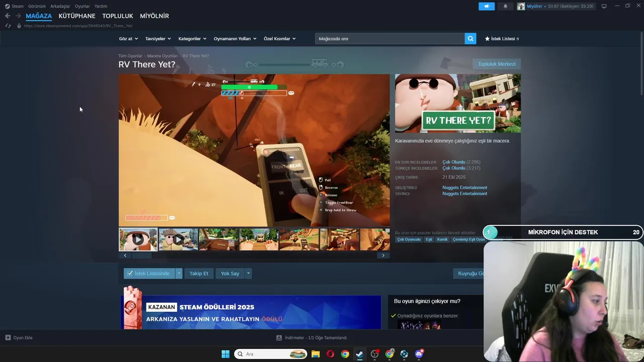Switch to the KÜTÜPHANE tab
The height and width of the screenshot is (362, 644).
[77, 16]
